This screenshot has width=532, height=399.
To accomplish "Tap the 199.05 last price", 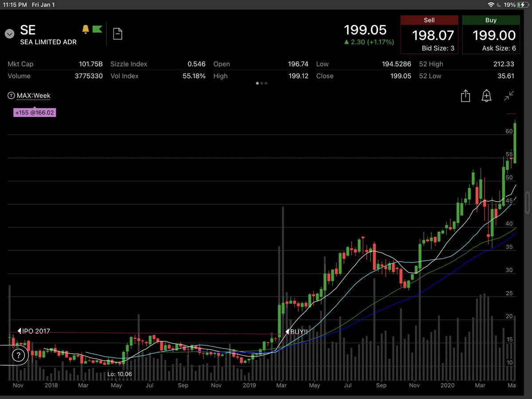I will [366, 30].
